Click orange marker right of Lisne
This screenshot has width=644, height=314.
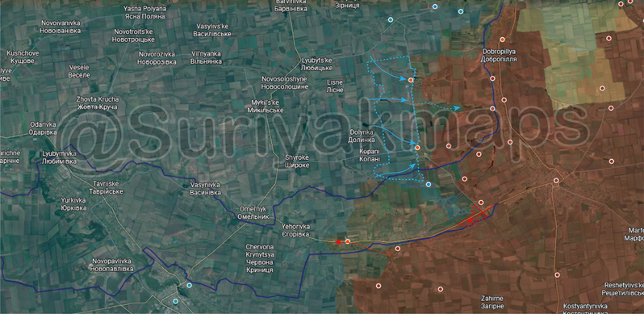[x=410, y=80]
